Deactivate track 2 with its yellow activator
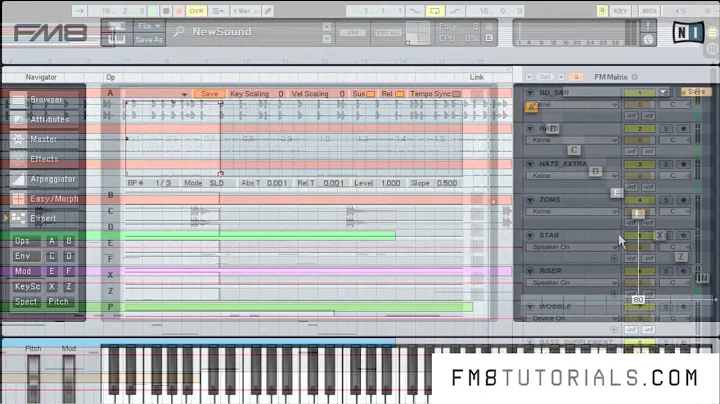 [x=639, y=129]
